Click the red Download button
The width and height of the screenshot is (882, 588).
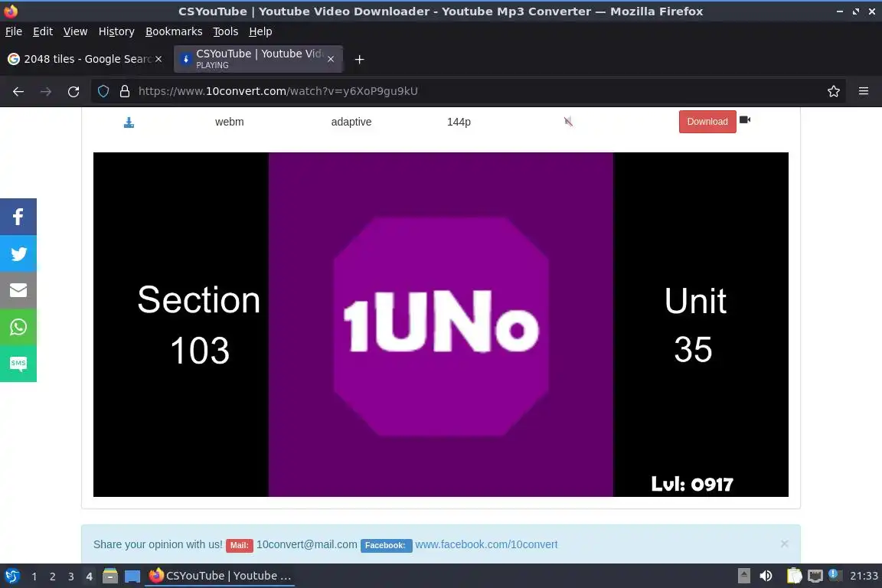tap(707, 122)
